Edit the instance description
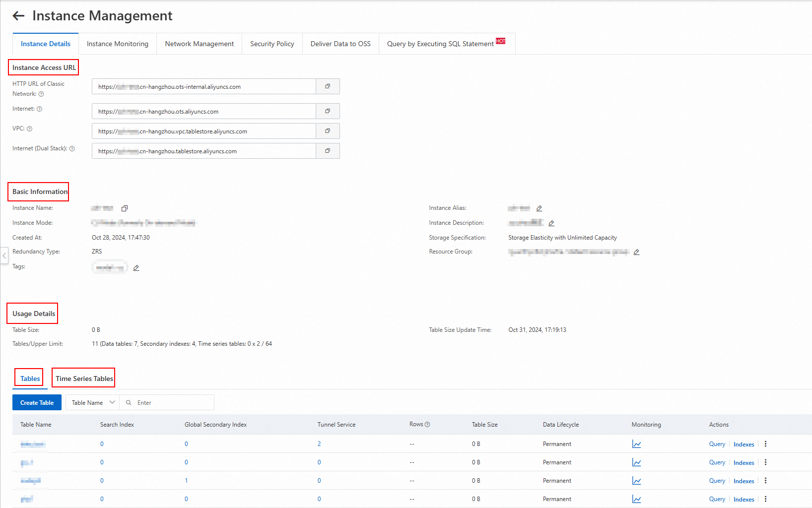Viewport: 812px width, 508px height. [x=551, y=223]
